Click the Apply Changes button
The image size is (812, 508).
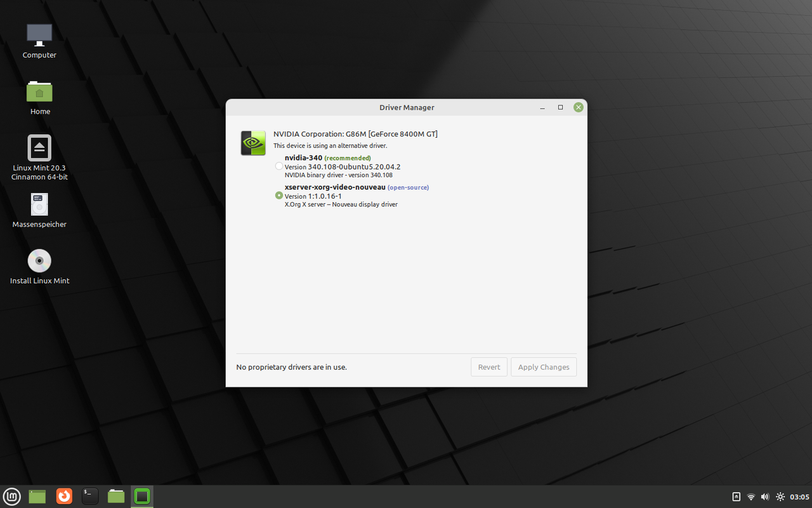coord(544,367)
